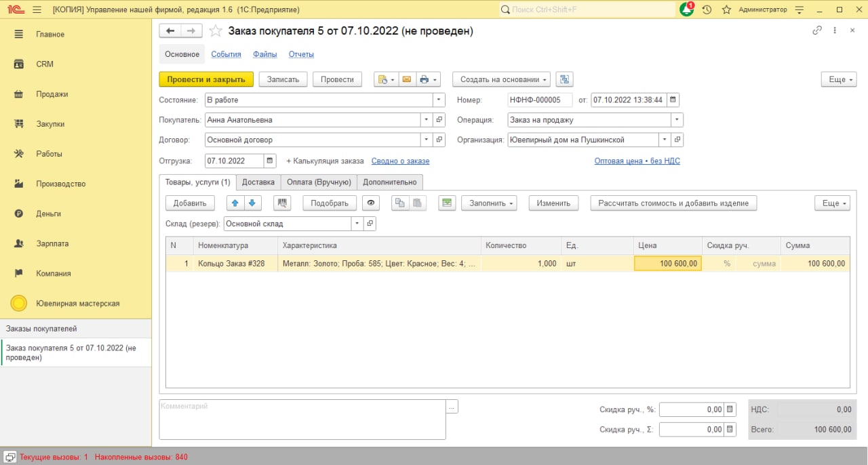Screen dimensions: 868x465
Task: Add order to favorites star
Action: pos(216,31)
